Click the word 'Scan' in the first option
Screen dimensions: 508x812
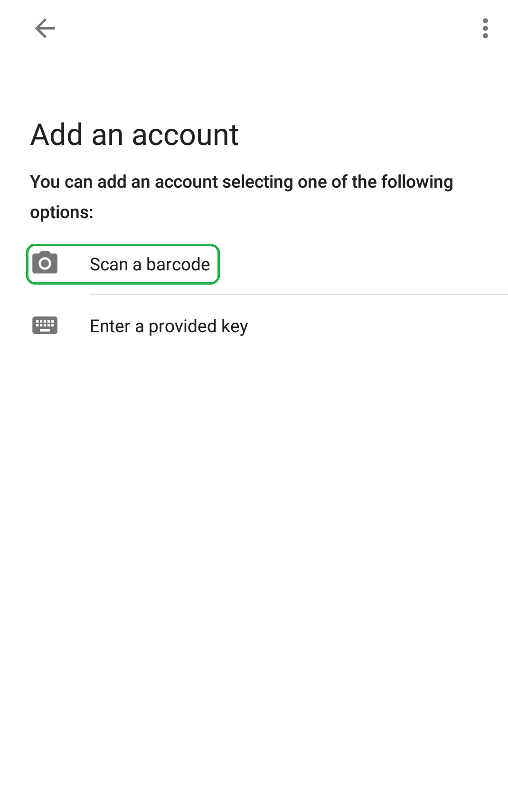pos(109,264)
